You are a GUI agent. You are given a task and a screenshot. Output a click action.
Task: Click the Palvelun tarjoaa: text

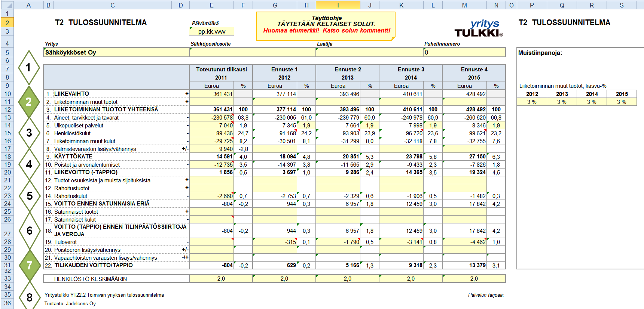486,295
